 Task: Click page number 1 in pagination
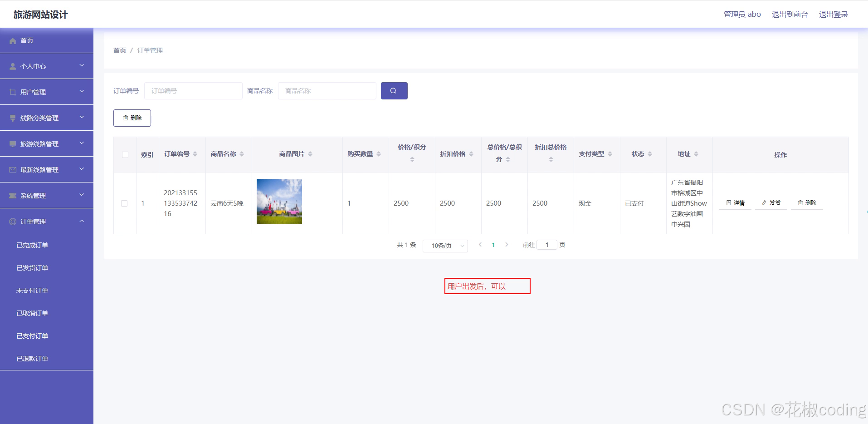point(493,245)
